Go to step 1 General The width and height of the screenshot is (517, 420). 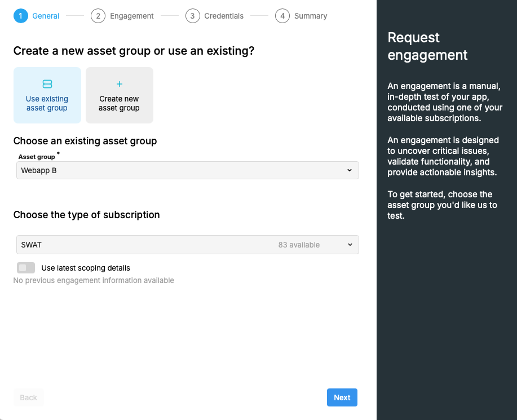pos(36,16)
